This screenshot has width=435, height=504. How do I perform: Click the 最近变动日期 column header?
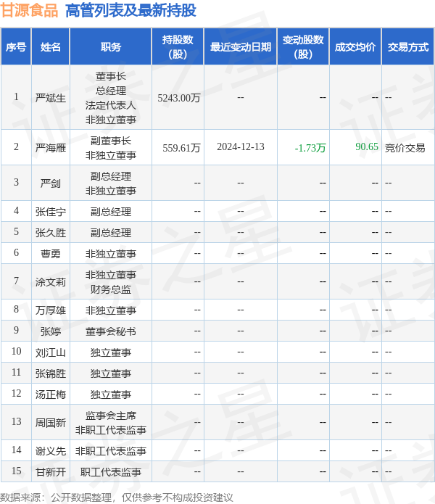[x=241, y=47]
